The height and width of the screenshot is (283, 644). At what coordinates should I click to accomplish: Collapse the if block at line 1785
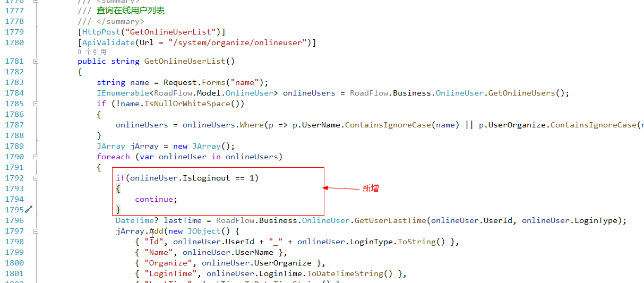[x=36, y=104]
